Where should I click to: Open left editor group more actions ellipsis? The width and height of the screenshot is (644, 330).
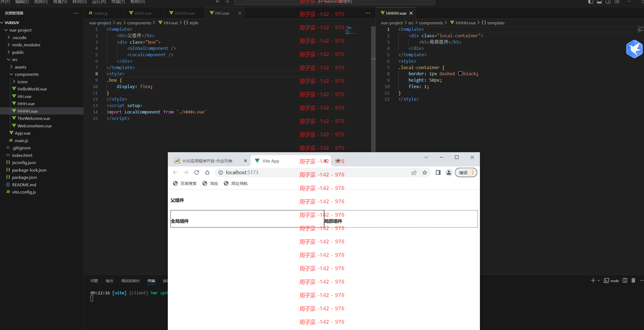pos(368,13)
